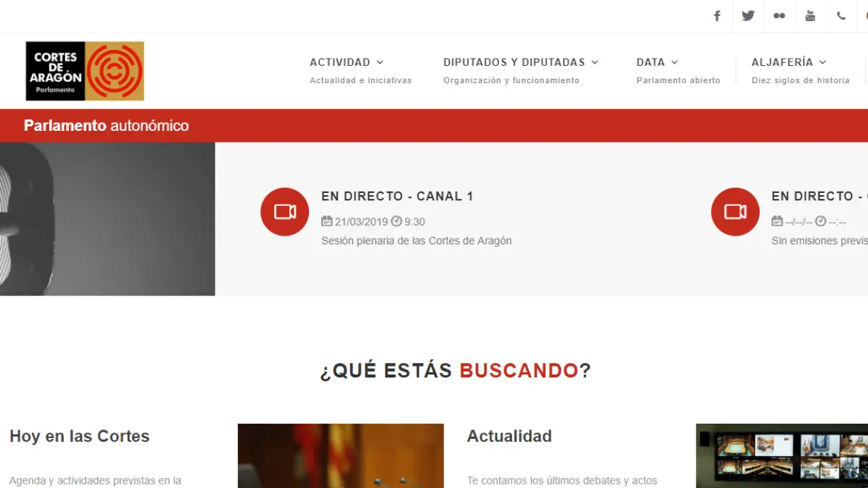This screenshot has width=868, height=488.
Task: Click the phone contact icon
Action: pyautogui.click(x=841, y=16)
